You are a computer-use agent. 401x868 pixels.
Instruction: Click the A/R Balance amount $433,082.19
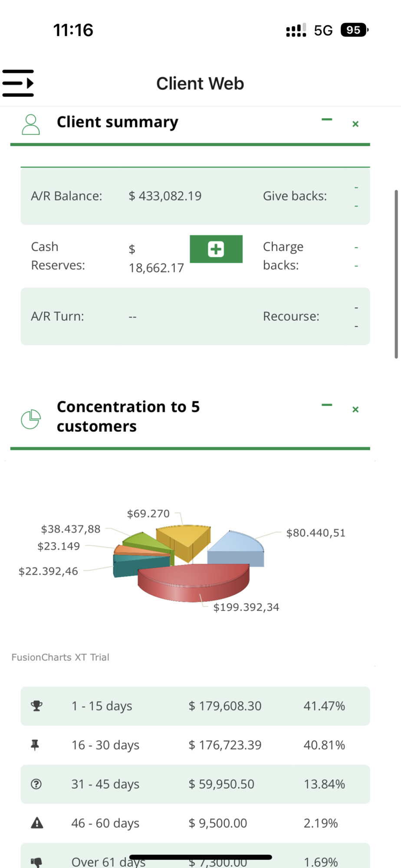(165, 196)
